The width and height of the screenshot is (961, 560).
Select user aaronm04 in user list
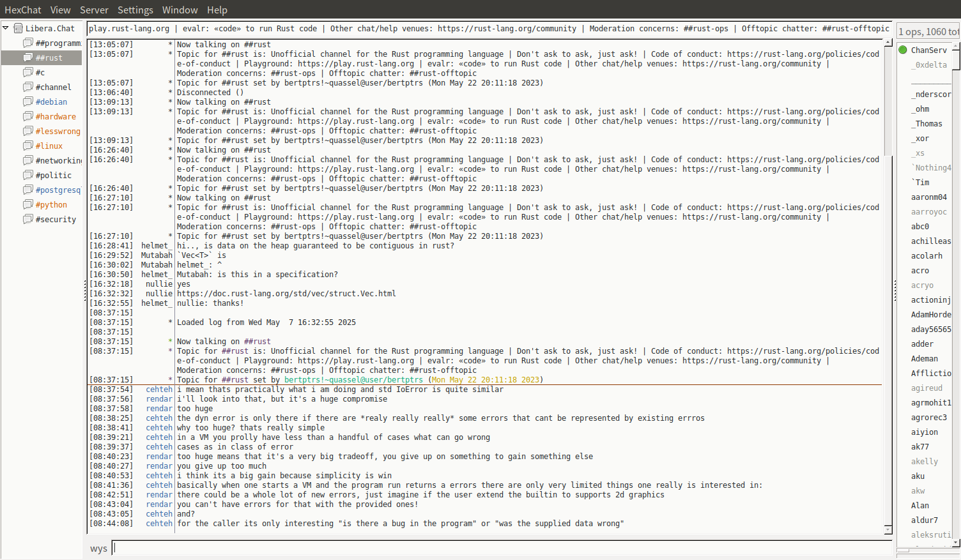pyautogui.click(x=929, y=197)
